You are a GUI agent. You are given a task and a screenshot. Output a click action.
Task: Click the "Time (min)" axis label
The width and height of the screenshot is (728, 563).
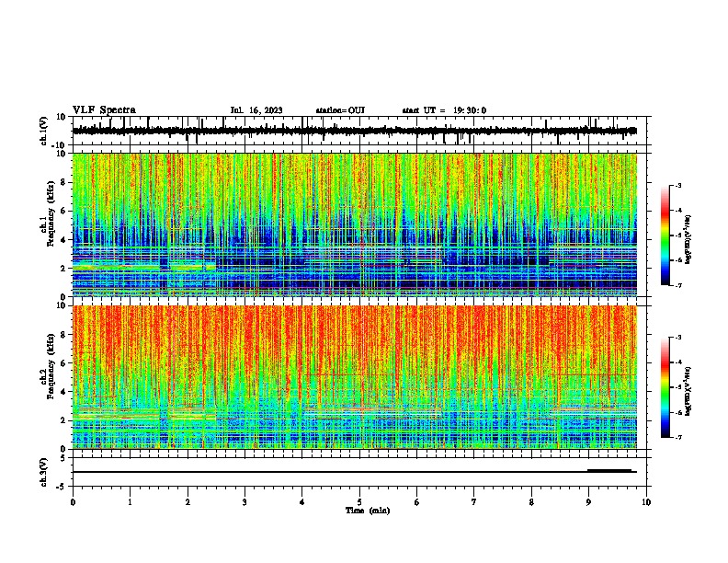pyautogui.click(x=368, y=511)
